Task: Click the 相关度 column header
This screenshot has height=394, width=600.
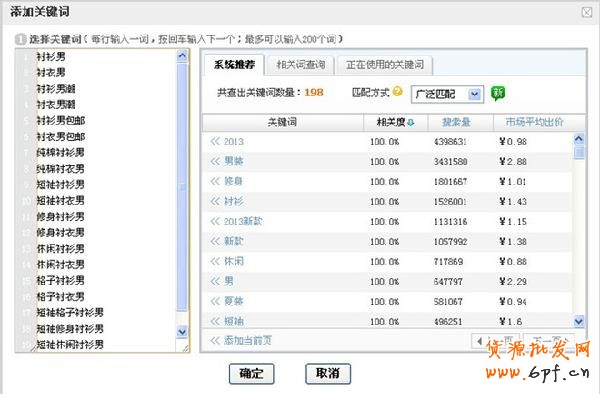Action: [391, 122]
